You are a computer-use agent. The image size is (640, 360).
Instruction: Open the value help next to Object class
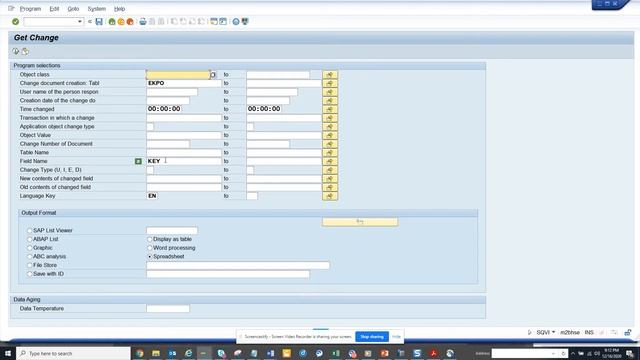tap(213, 75)
